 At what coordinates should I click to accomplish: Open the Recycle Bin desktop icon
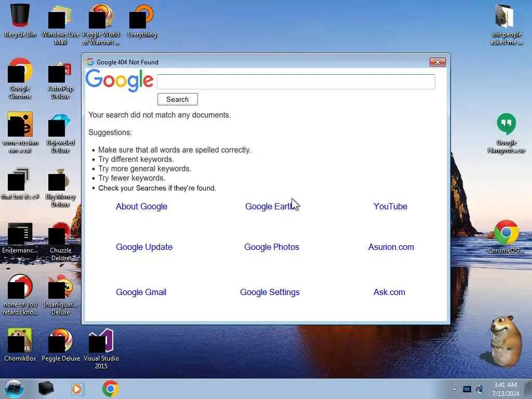tap(20, 20)
